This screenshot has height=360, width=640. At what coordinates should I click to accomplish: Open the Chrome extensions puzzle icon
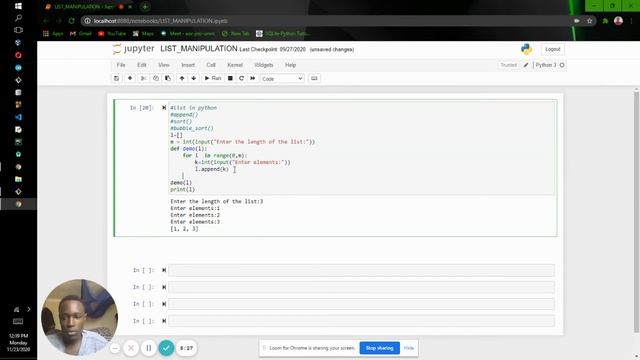[605, 21]
